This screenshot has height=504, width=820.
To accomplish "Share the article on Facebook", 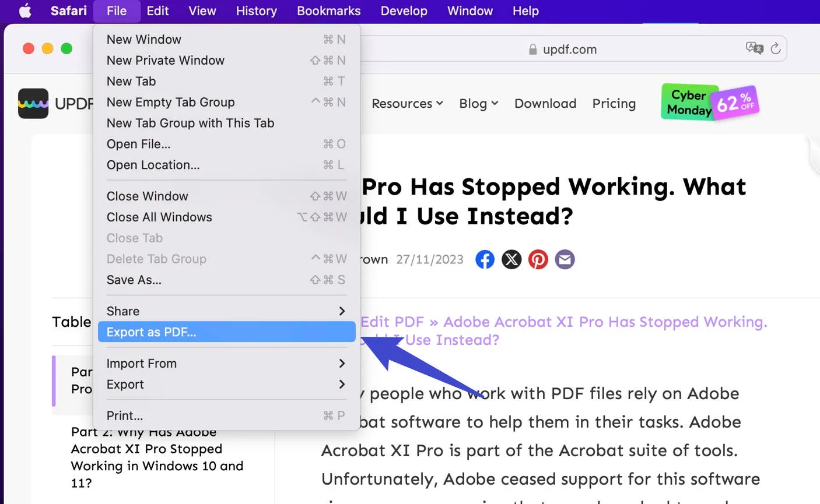I will point(485,259).
